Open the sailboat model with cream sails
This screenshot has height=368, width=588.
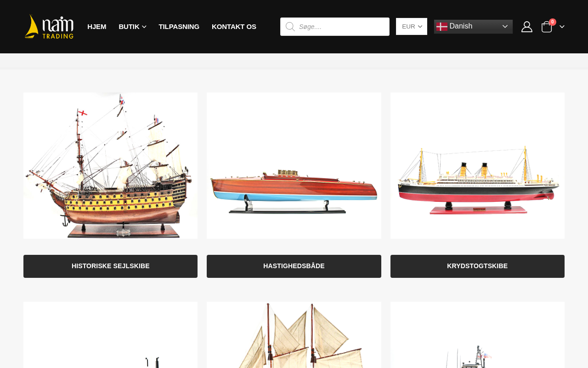coord(294,335)
